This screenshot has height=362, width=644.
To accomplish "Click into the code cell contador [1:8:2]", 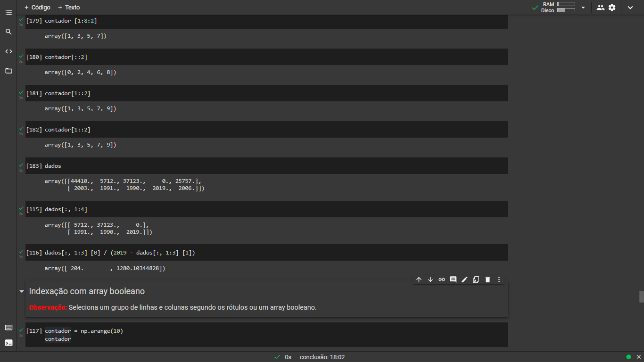I will click(267, 21).
